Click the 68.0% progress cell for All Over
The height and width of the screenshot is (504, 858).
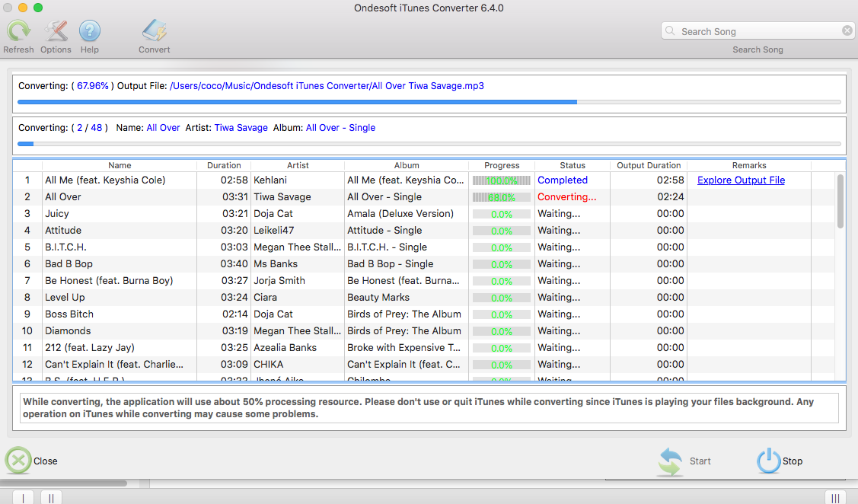[x=501, y=197]
